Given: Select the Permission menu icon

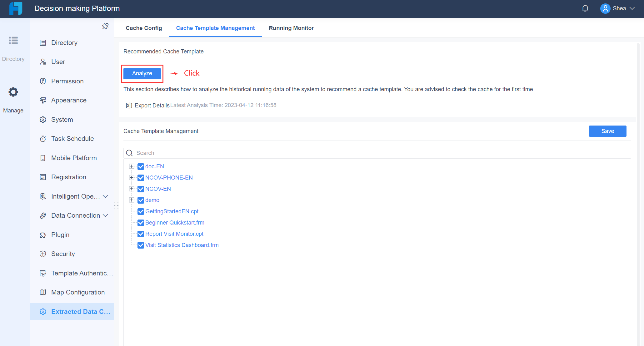Looking at the screenshot, I should 43,81.
